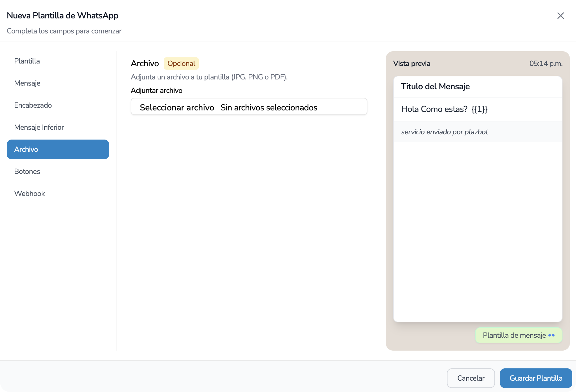Select the Archivo section in sidebar
The image size is (576, 392).
pos(58,149)
